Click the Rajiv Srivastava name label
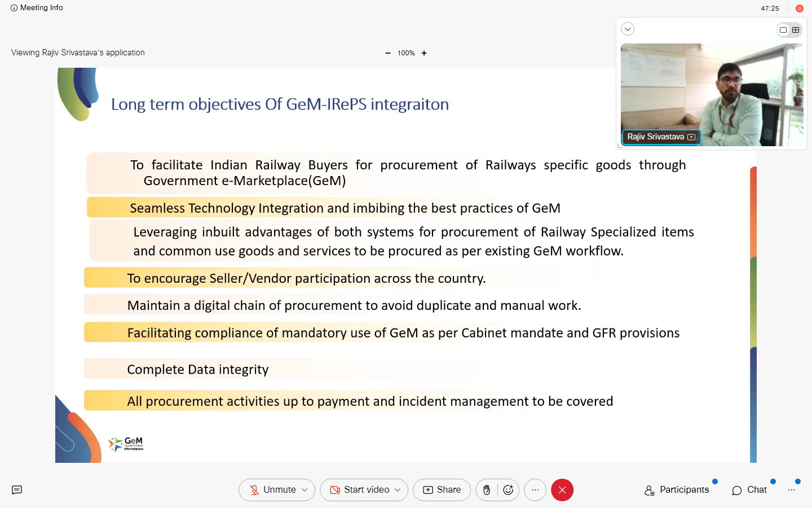This screenshot has height=508, width=812. point(655,137)
